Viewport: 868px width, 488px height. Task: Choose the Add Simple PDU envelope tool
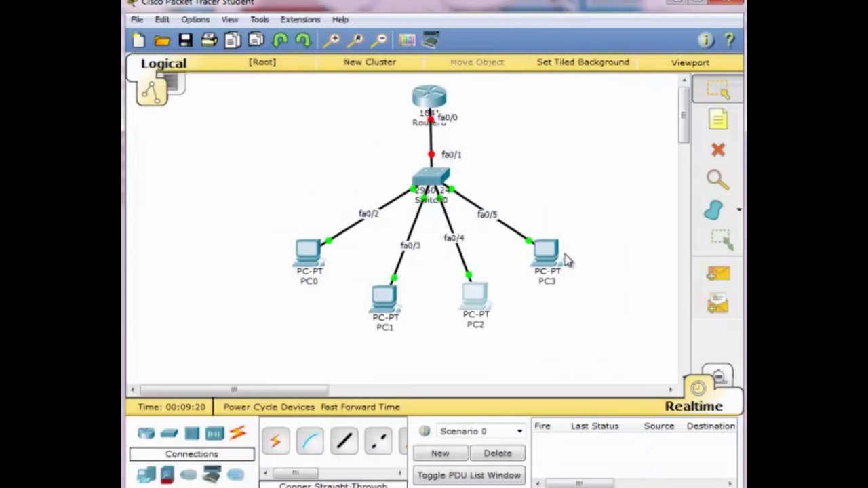tap(718, 273)
